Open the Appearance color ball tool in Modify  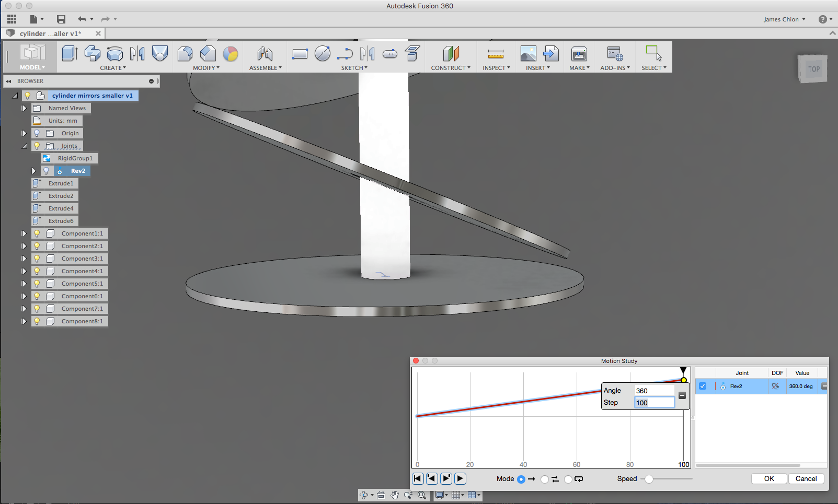(x=231, y=54)
